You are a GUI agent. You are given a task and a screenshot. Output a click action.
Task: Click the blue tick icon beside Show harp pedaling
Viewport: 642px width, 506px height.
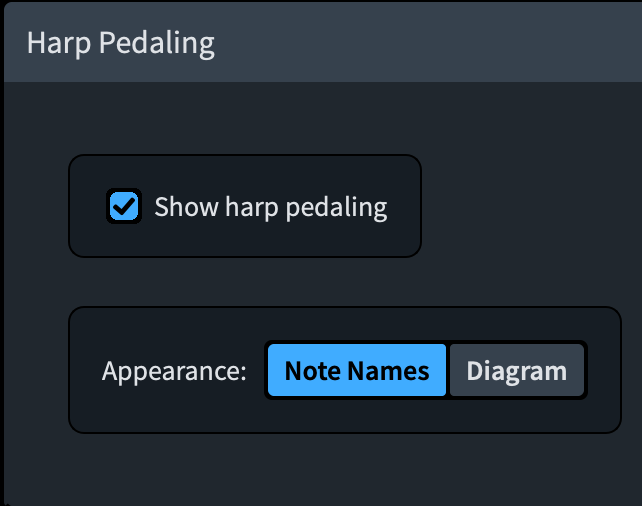pyautogui.click(x=124, y=207)
